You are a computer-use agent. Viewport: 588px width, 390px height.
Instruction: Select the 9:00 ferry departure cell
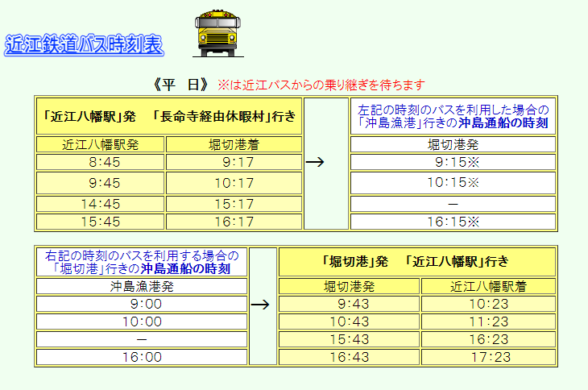tap(142, 304)
